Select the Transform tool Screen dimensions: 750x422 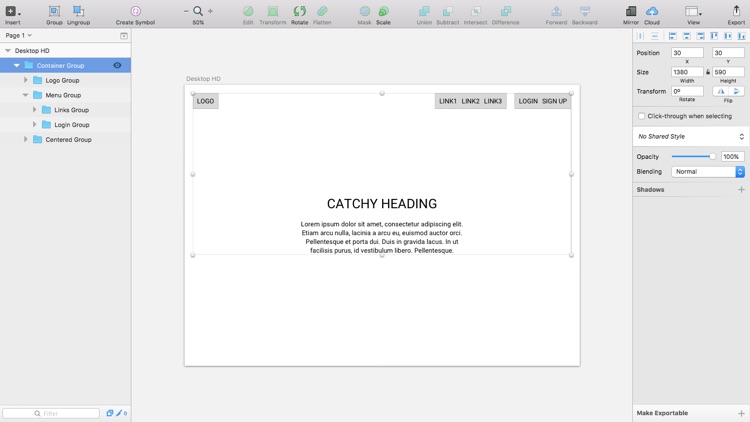(273, 11)
